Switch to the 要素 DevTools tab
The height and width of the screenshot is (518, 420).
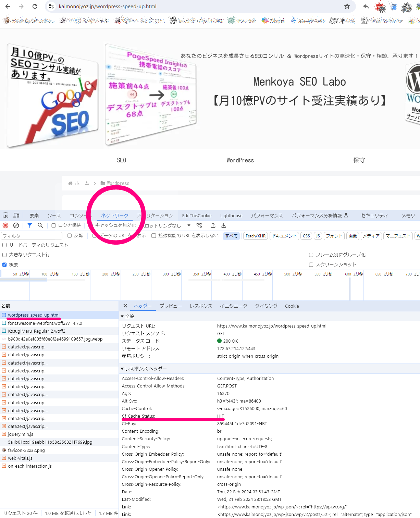coord(34,215)
